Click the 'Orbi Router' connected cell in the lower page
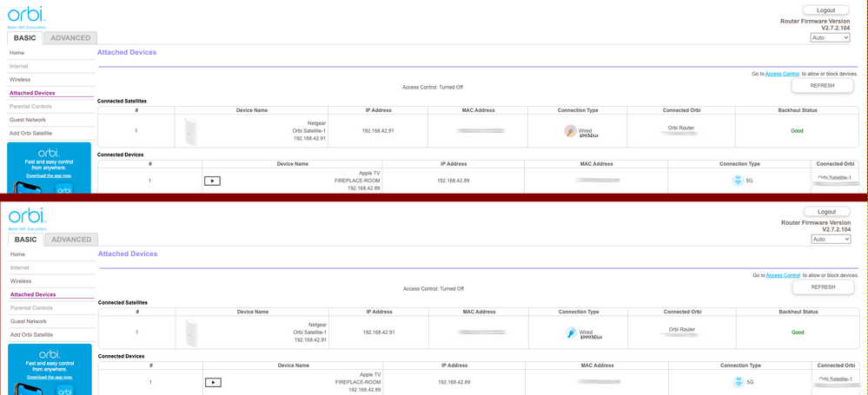868x395 pixels. pos(681,329)
